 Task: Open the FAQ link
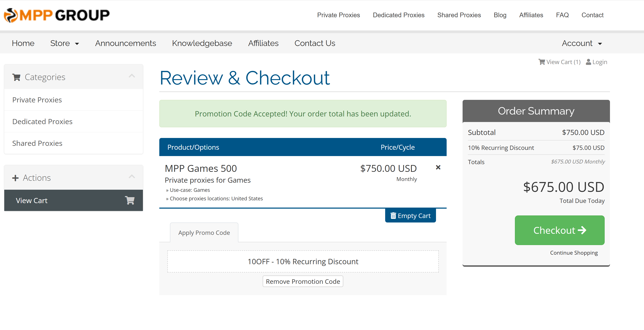562,15
